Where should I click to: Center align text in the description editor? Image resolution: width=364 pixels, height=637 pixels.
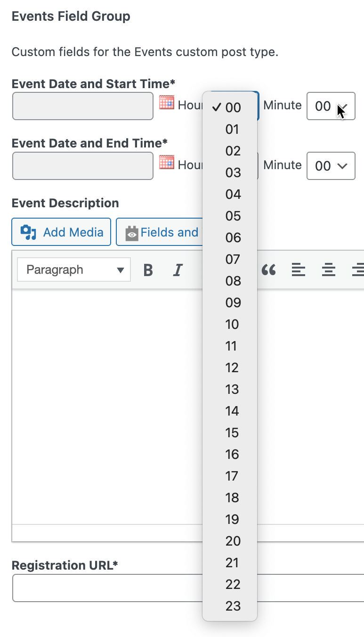(x=328, y=270)
